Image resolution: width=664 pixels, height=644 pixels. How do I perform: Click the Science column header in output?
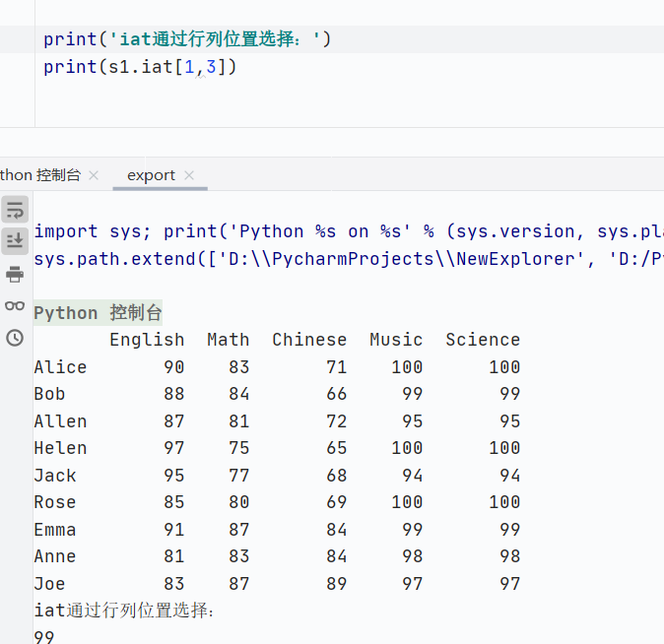pyautogui.click(x=483, y=340)
